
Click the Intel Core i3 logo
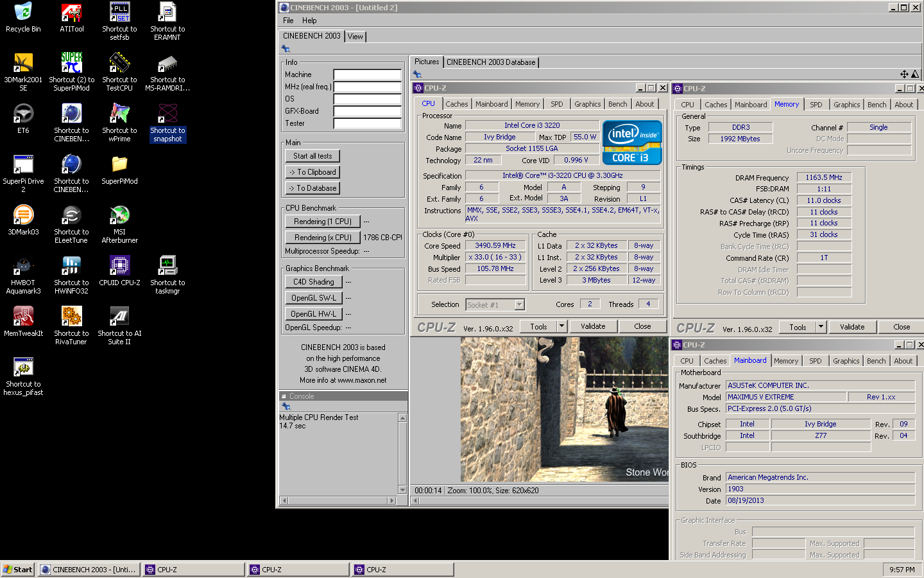(632, 143)
